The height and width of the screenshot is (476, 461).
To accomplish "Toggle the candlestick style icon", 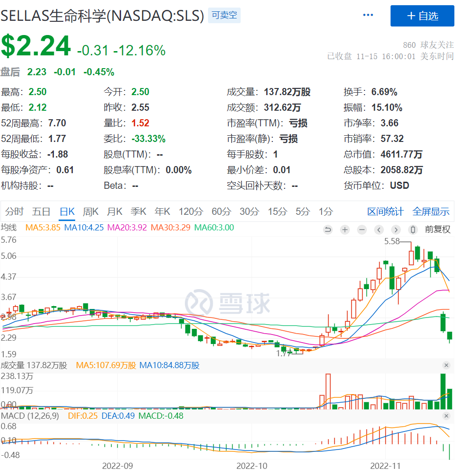I will tap(413, 230).
